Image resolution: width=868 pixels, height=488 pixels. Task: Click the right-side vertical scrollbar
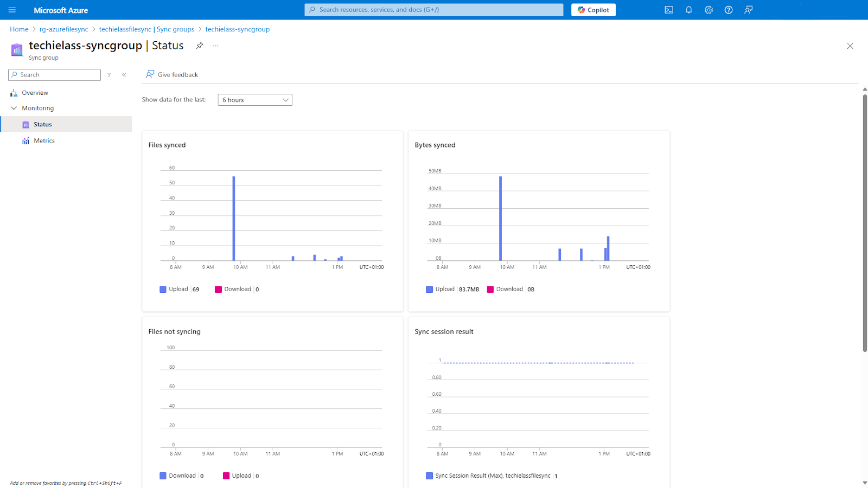click(864, 217)
